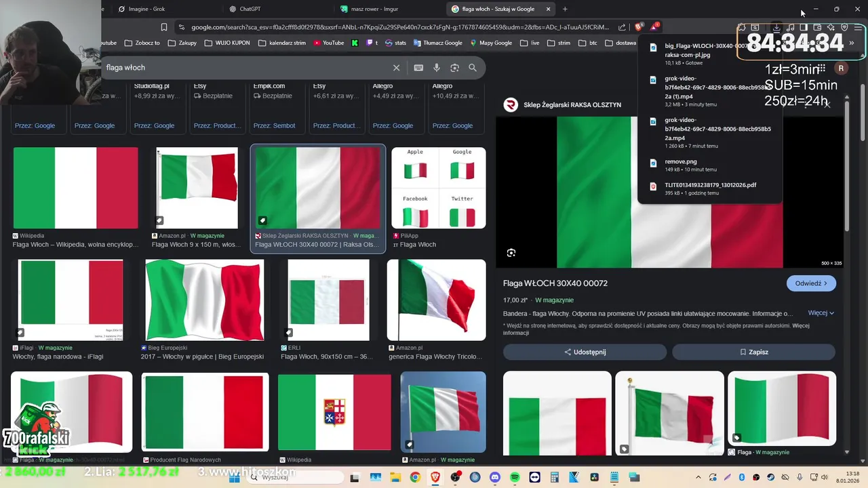Open stats bookmark
The width and height of the screenshot is (868, 488).
(x=395, y=43)
